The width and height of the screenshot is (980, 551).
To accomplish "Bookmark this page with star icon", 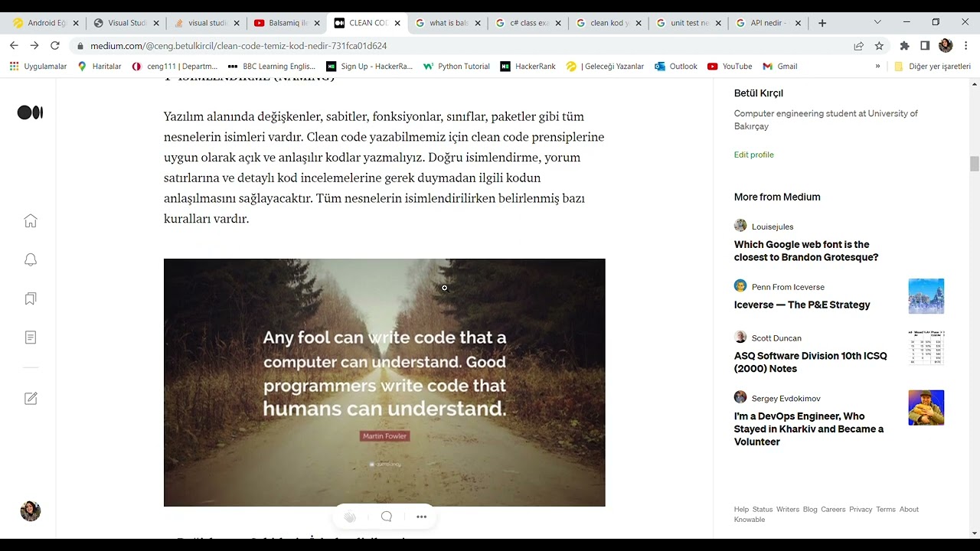I will [879, 46].
